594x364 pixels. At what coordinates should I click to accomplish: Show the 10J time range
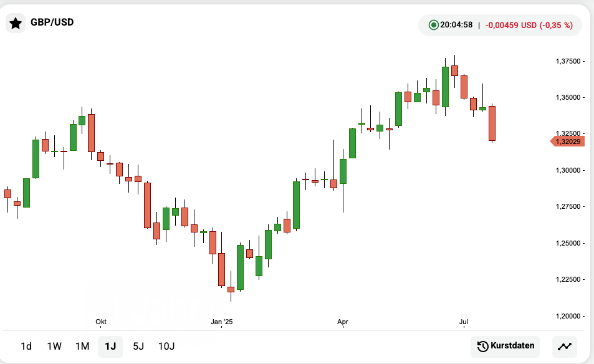tap(166, 347)
